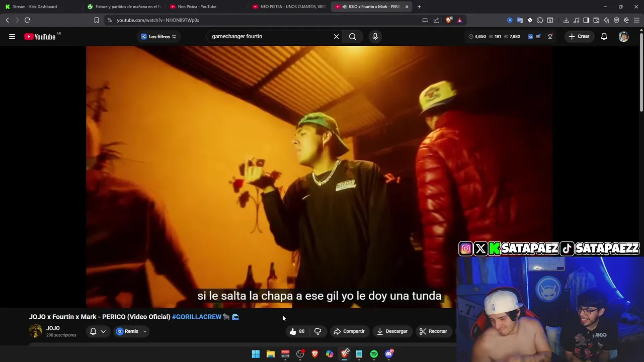This screenshot has width=644, height=362.
Task: Open vidIQ trophy achievements icon
Action: [x=550, y=36]
